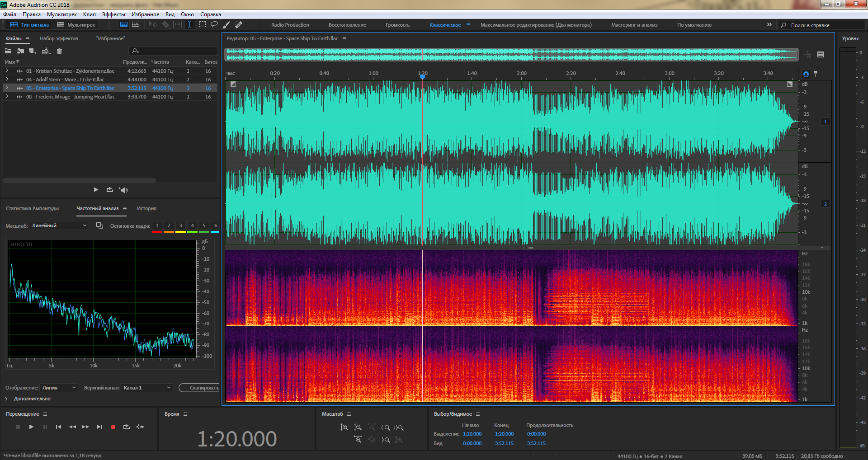This screenshot has width=868, height=460.
Task: Click the Rewind button in transport
Action: pyautogui.click(x=72, y=427)
